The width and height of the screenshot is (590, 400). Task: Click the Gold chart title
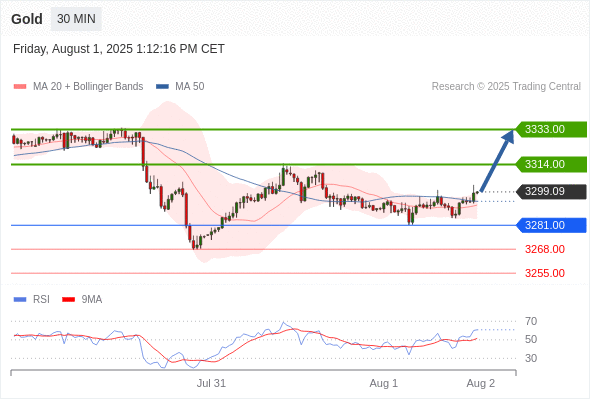[x=27, y=19]
